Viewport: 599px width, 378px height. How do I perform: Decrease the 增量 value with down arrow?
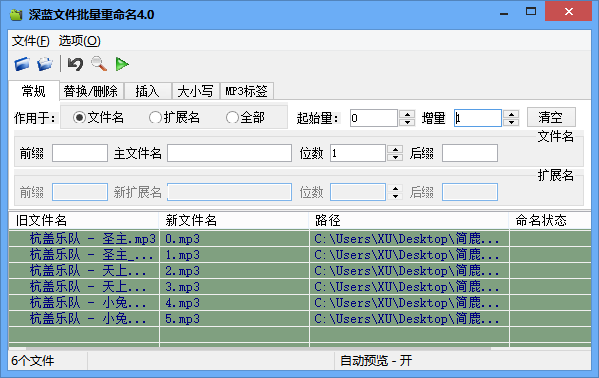511,122
